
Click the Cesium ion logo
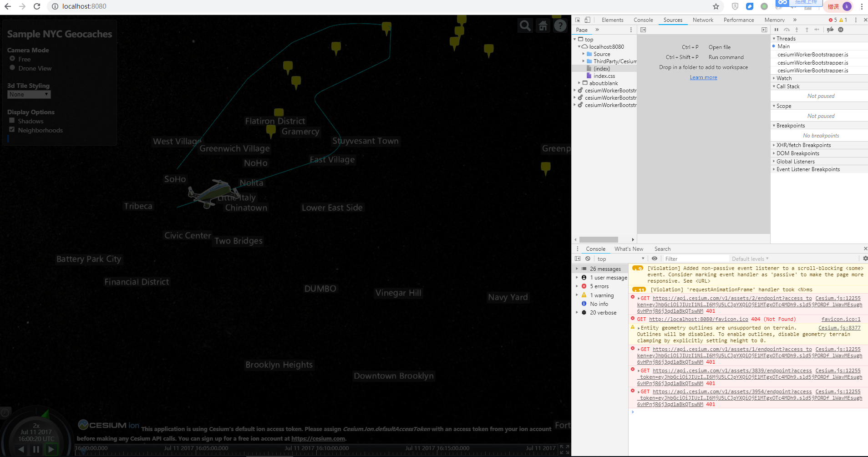109,425
